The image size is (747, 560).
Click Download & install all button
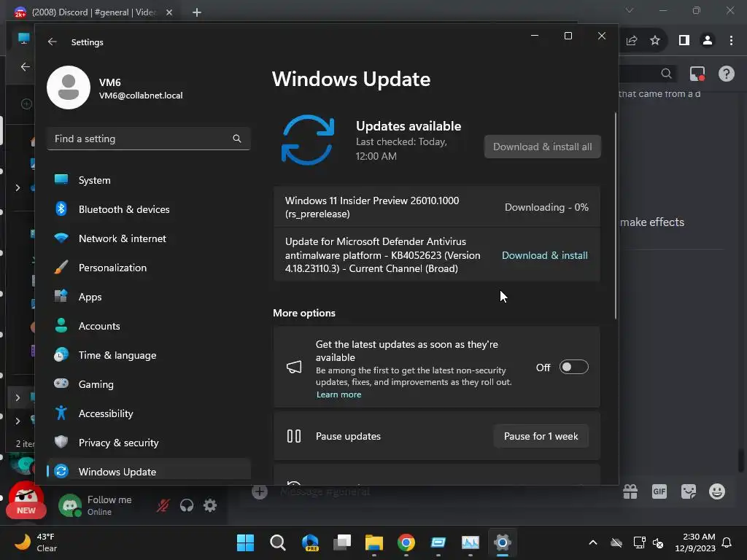(543, 147)
